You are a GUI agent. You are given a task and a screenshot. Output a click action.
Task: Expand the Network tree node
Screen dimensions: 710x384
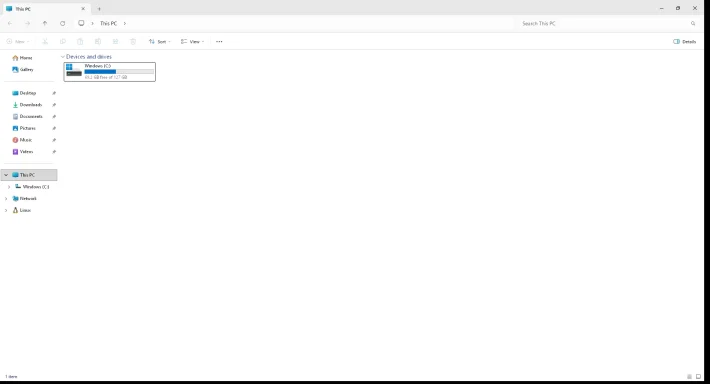[6, 198]
